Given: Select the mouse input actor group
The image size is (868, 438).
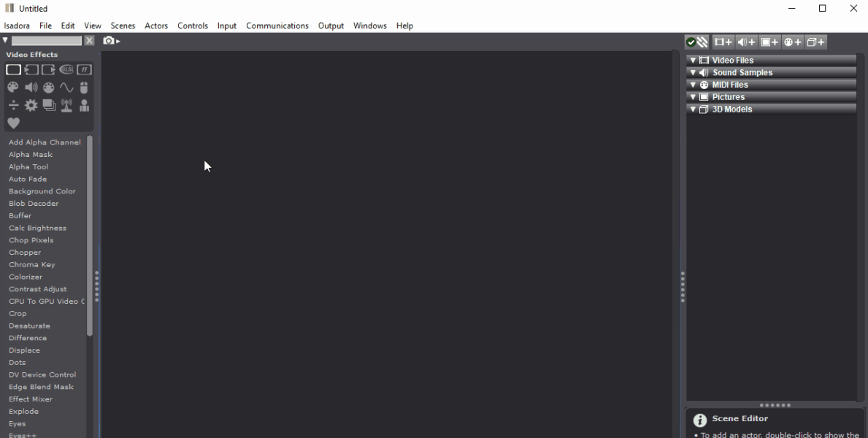Looking at the screenshot, I should pos(84,88).
